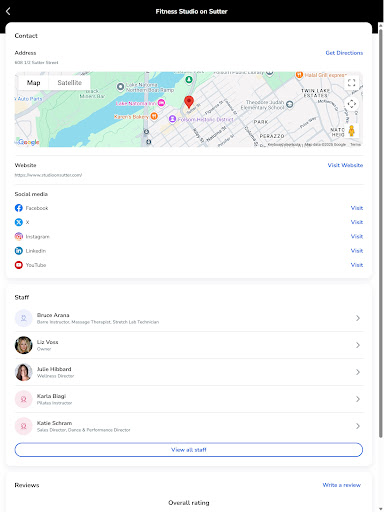Open map camera controls icon
The width and height of the screenshot is (384, 512).
coord(351,104)
